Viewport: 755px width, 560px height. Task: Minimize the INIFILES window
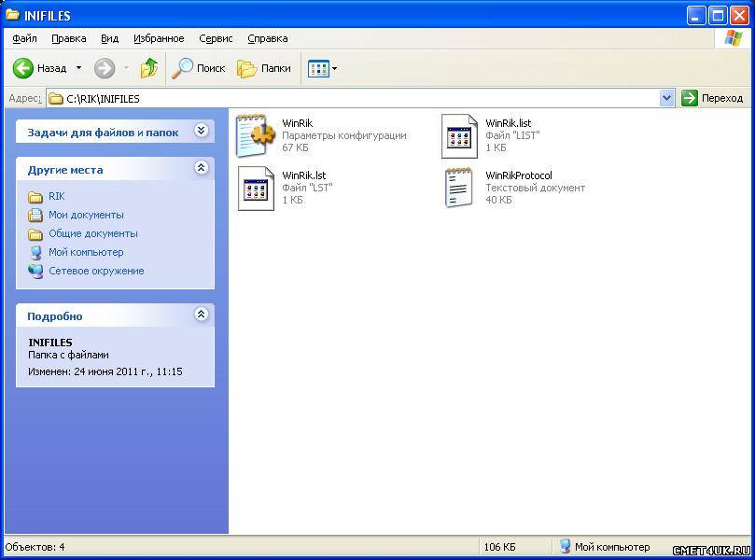pyautogui.click(x=695, y=16)
